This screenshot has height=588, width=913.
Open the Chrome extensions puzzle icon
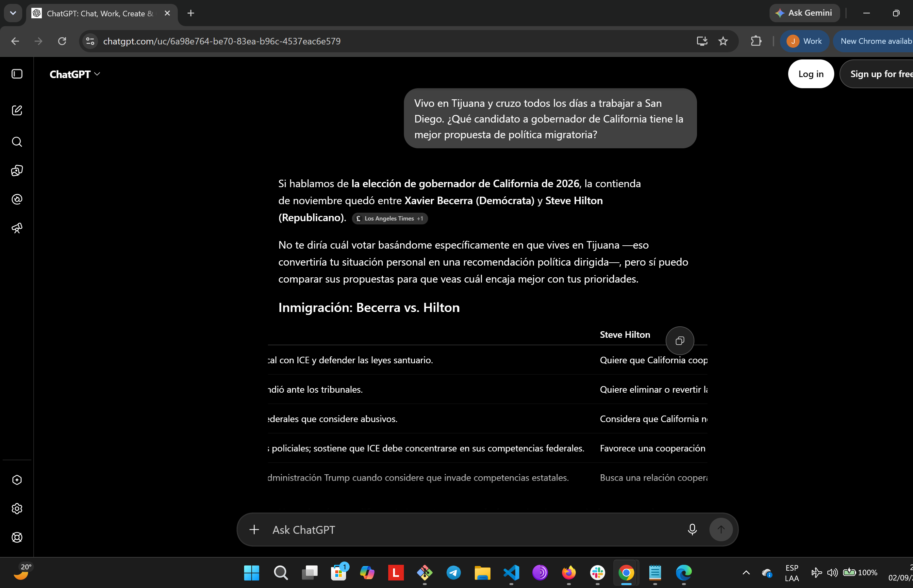pos(756,41)
